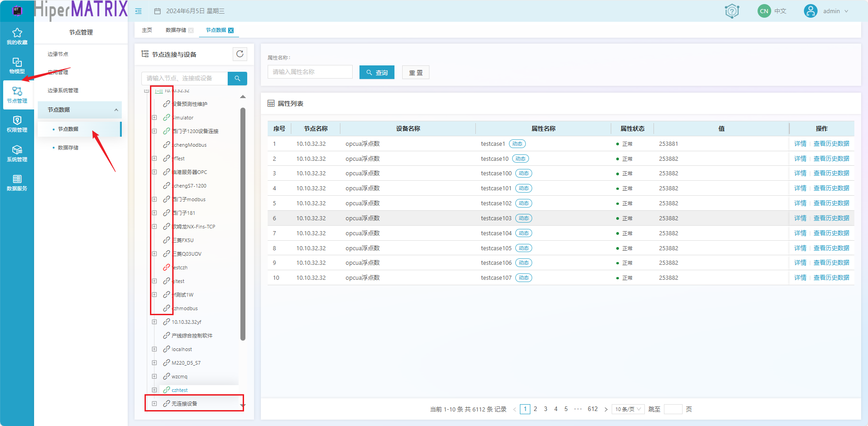Open 数据存储 submenu item
Viewport: 868px width, 426px height.
[x=68, y=148]
